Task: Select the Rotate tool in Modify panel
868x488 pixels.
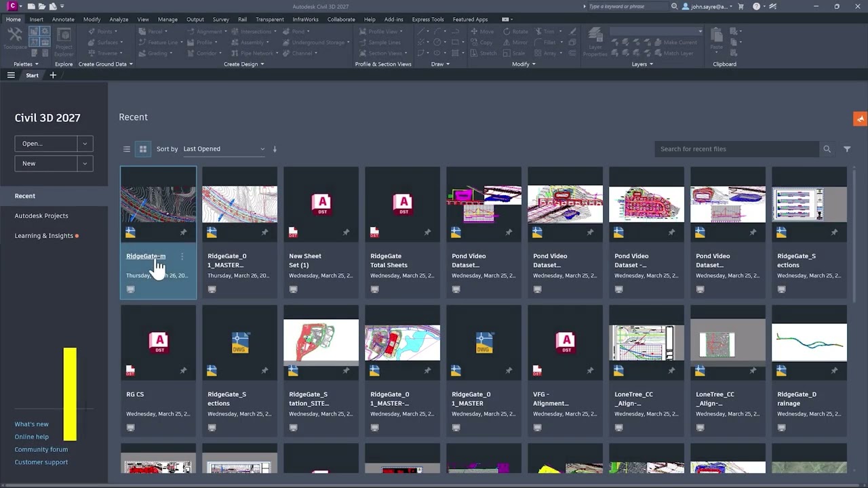Action: (x=515, y=31)
